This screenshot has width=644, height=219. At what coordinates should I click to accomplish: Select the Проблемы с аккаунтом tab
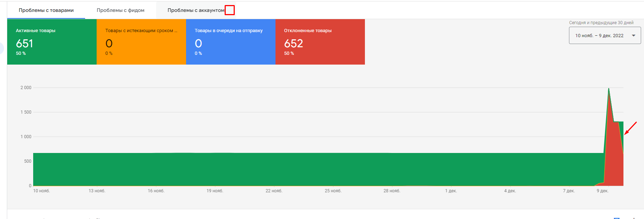(x=196, y=10)
